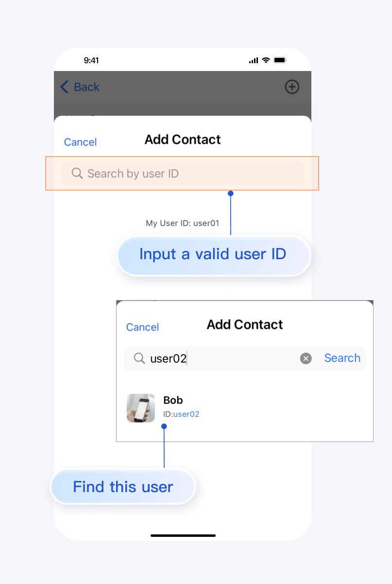This screenshot has height=584, width=392.
Task: Select the "My User ID: user01" text
Action: [183, 223]
